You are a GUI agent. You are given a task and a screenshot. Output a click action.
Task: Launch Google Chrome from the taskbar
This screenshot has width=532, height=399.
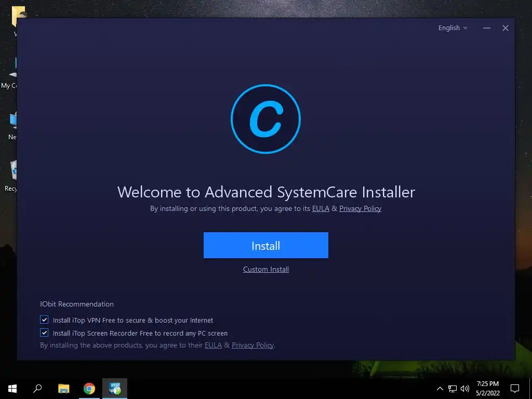(x=89, y=389)
